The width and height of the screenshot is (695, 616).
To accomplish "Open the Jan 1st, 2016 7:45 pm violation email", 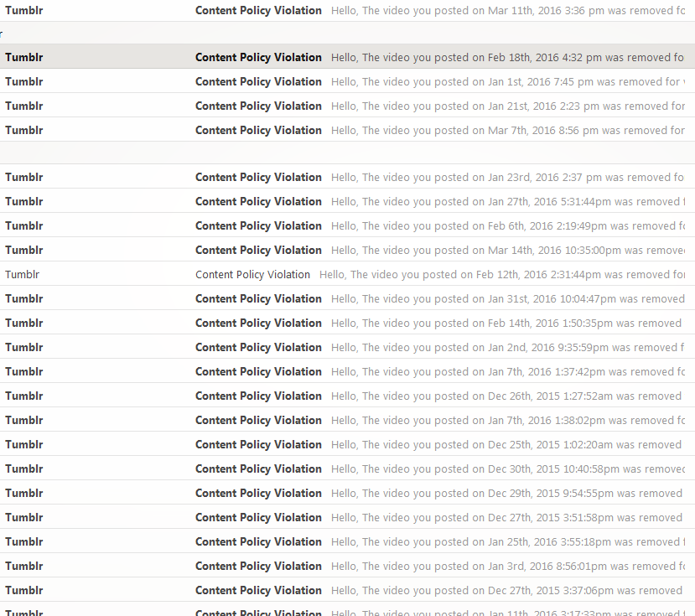I will pos(347,81).
